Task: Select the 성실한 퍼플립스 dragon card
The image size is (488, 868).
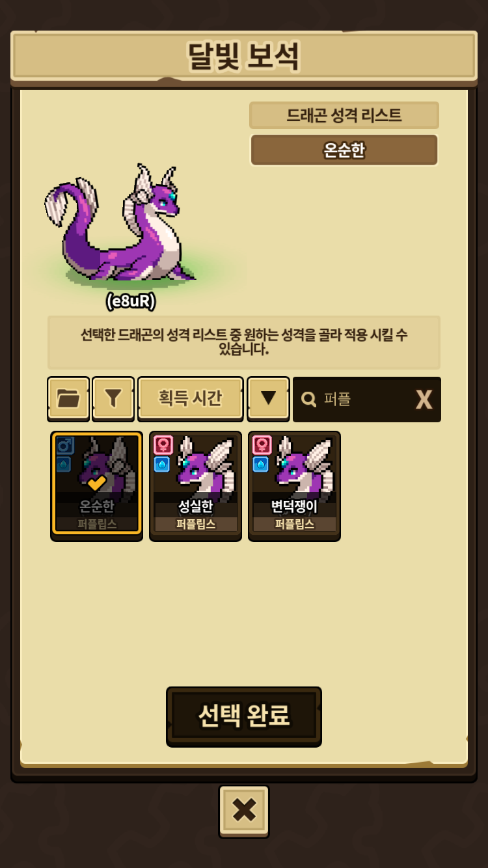Action: (x=196, y=485)
